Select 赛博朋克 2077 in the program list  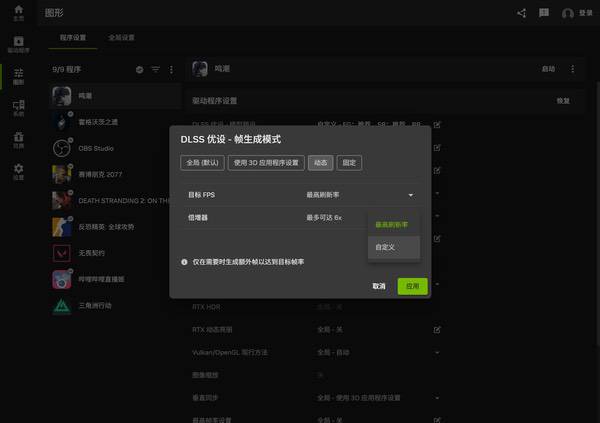tap(115, 175)
